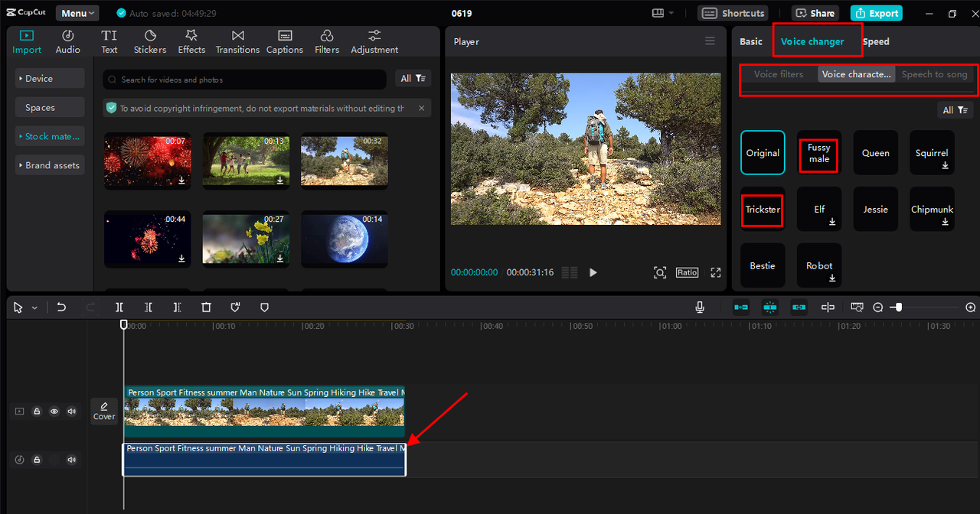Click the Share button
The height and width of the screenshot is (514, 980).
tap(815, 13)
